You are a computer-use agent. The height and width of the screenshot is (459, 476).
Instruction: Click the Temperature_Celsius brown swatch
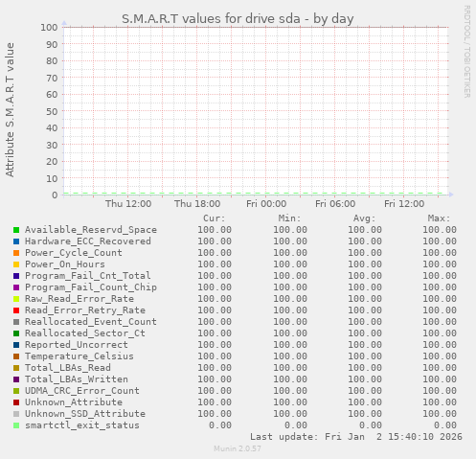click(16, 356)
